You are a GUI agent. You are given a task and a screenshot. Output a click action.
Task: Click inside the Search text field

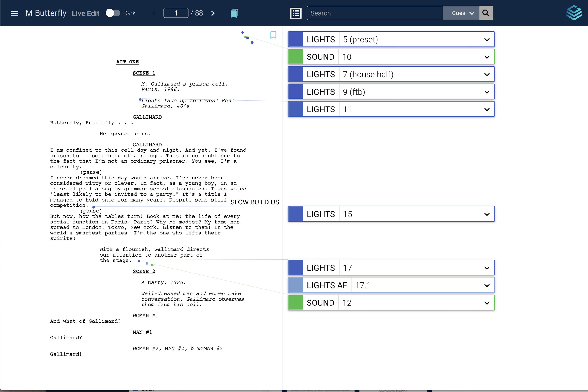click(x=374, y=13)
